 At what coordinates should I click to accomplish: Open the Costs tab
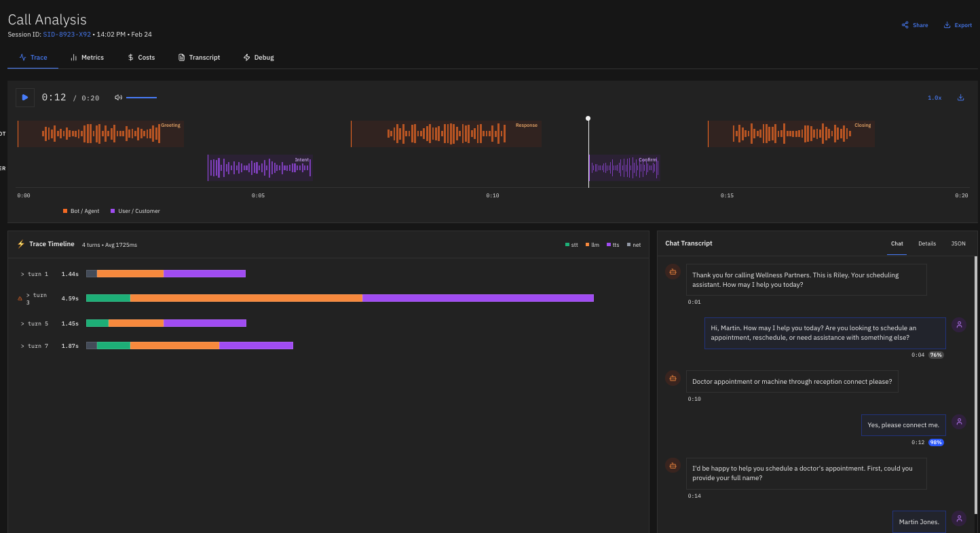(x=141, y=58)
